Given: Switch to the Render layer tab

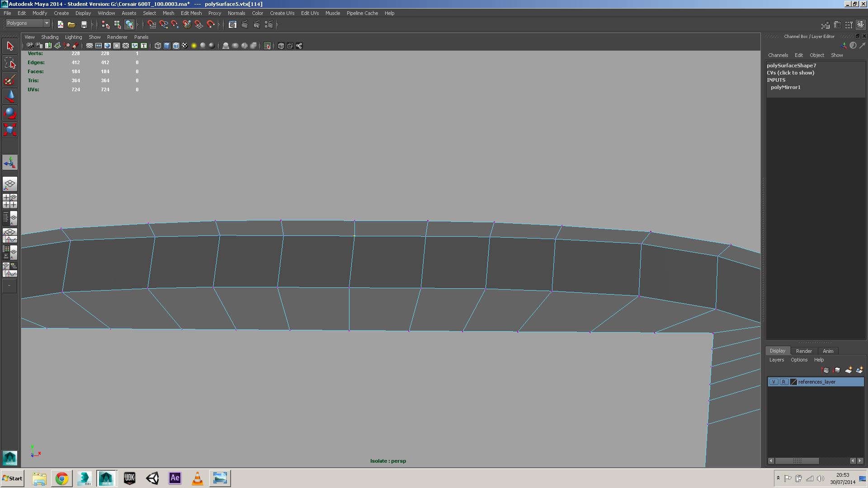Looking at the screenshot, I should coord(804,351).
